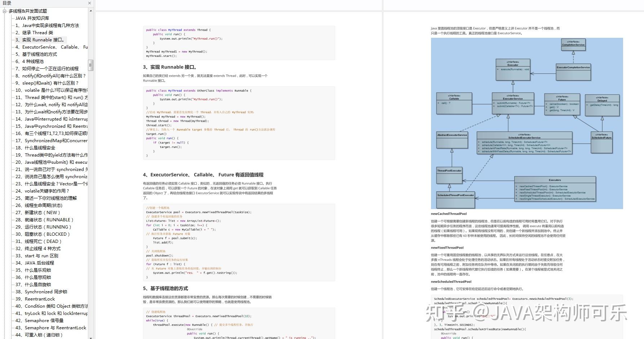
Task: Go to 40、Condition 类和 Object 类锁方法
Action: click(51, 306)
